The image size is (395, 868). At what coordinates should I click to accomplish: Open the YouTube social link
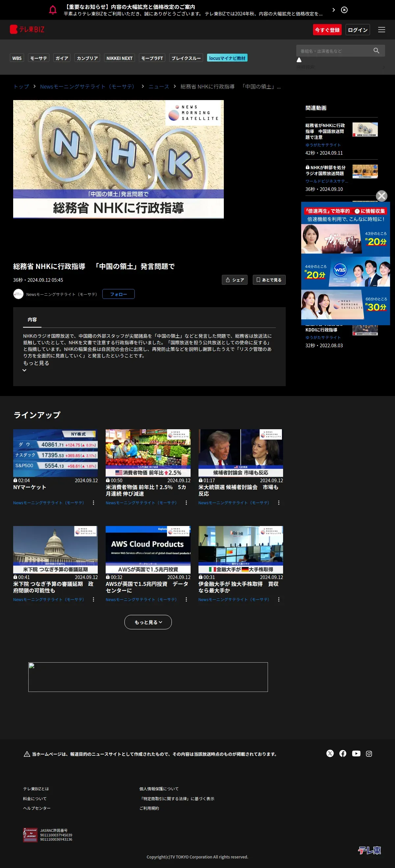click(356, 753)
